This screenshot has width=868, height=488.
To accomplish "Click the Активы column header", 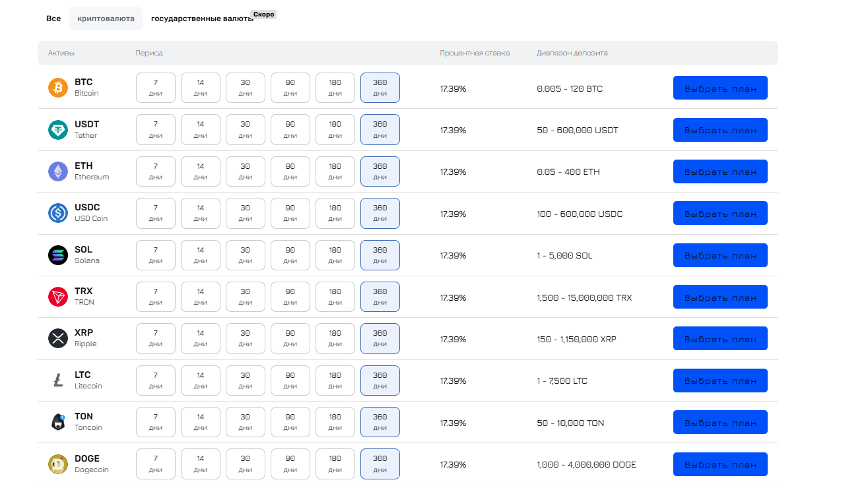I will click(x=61, y=53).
